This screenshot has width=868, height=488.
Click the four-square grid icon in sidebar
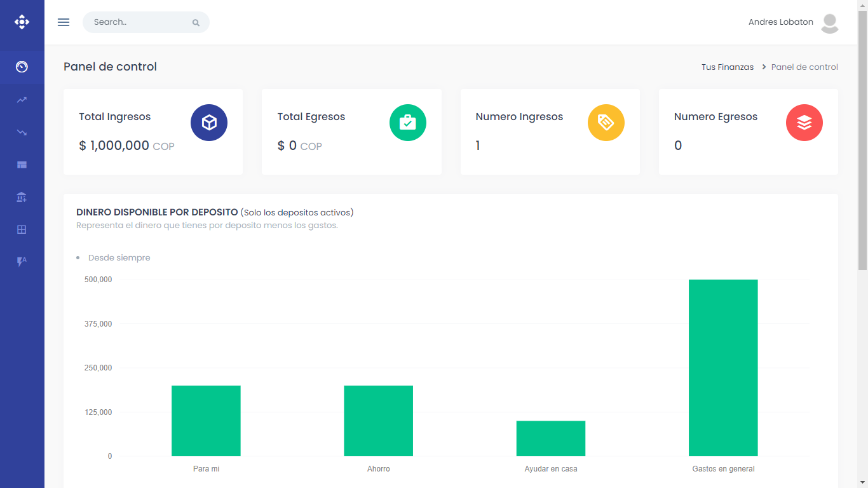[x=22, y=230]
